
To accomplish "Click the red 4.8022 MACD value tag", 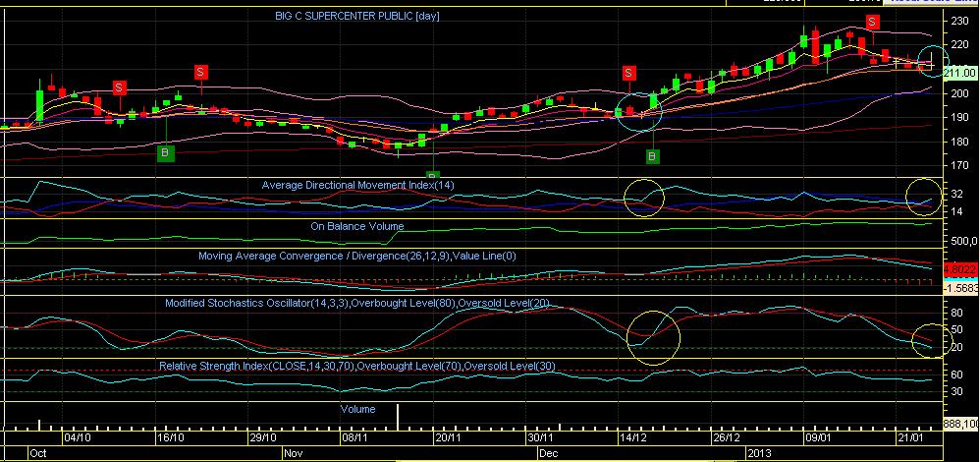I will tap(960, 269).
